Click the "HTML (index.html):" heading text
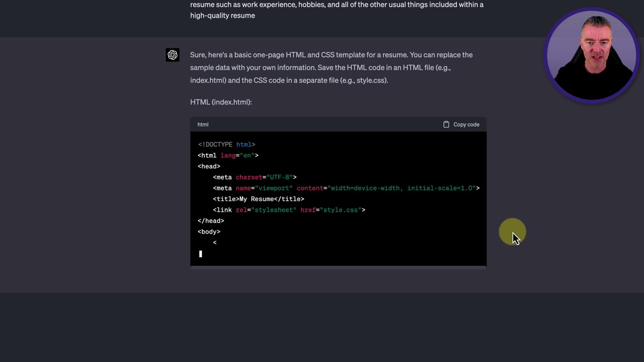Viewport: 644px width, 362px height. [221, 102]
